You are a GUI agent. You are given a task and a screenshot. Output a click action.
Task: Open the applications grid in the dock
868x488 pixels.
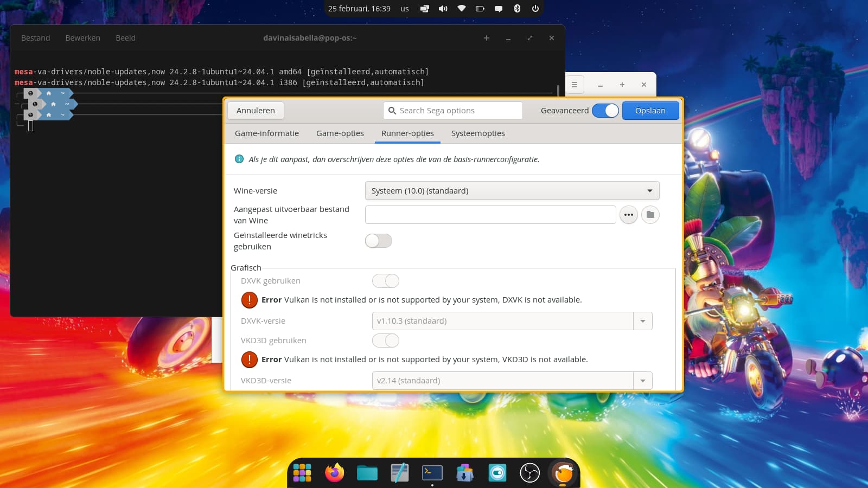[302, 473]
